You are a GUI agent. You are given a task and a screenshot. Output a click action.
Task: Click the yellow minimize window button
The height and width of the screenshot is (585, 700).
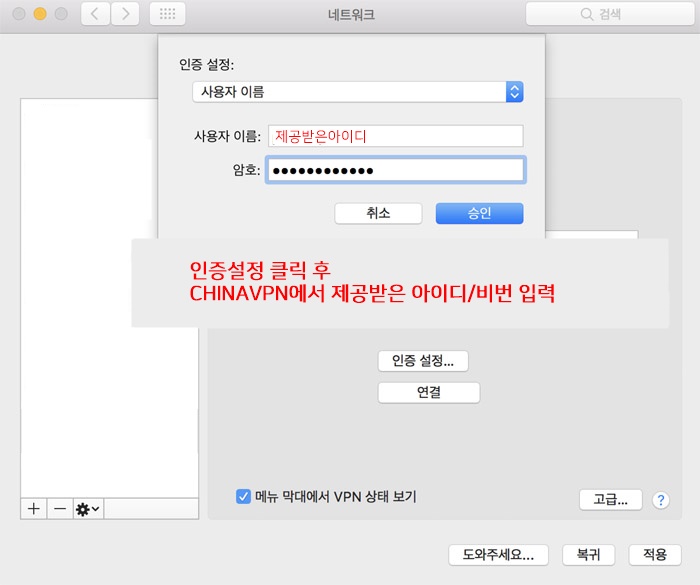[40, 14]
